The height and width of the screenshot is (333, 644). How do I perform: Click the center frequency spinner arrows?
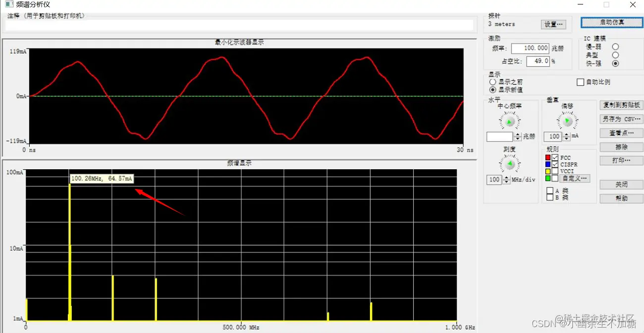(x=518, y=137)
